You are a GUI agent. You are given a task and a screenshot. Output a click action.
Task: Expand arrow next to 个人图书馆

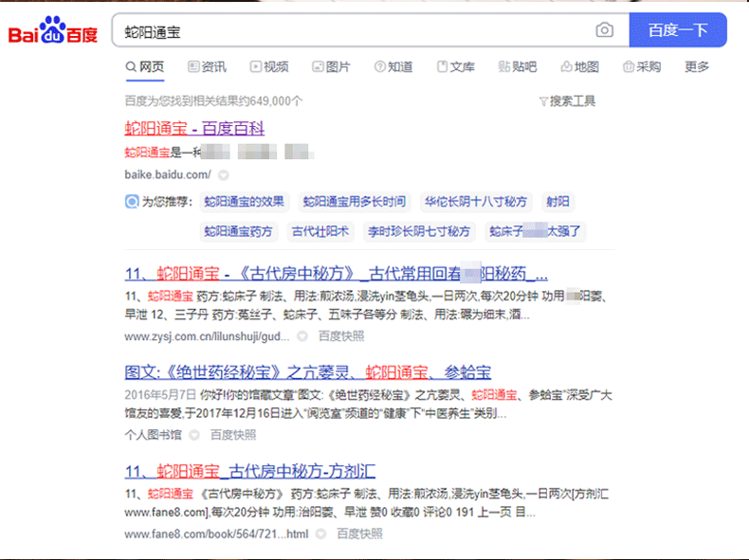194,435
